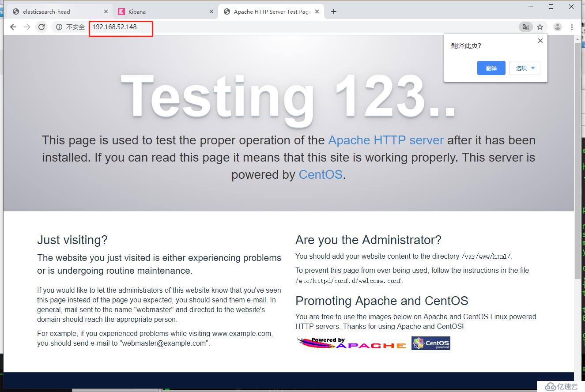
Task: Minimize the Chrome window
Action: [531, 7]
